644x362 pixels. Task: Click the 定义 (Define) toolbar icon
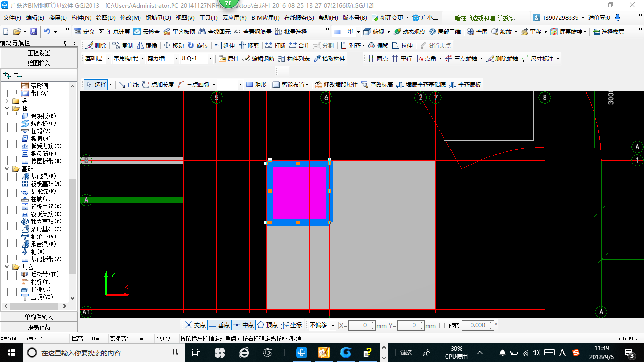coord(84,32)
